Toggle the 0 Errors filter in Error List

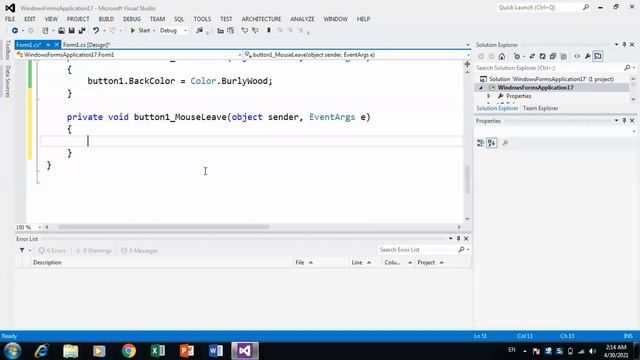coord(52,251)
